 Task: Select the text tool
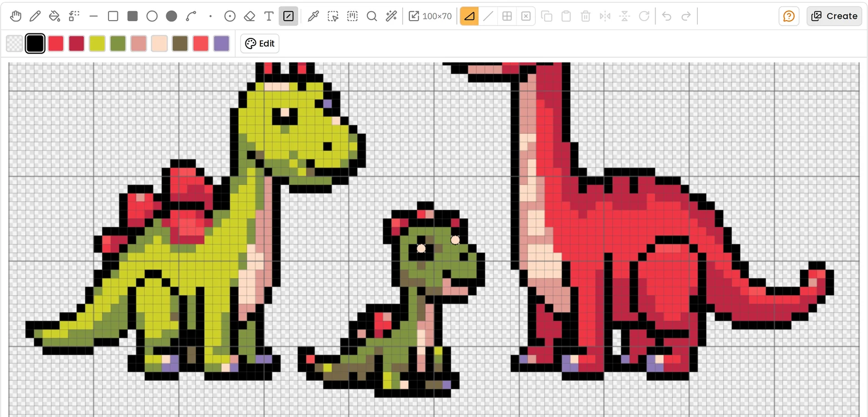(x=269, y=16)
